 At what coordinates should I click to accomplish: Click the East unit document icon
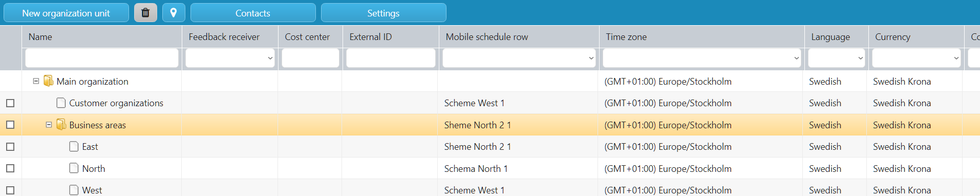[x=74, y=147]
